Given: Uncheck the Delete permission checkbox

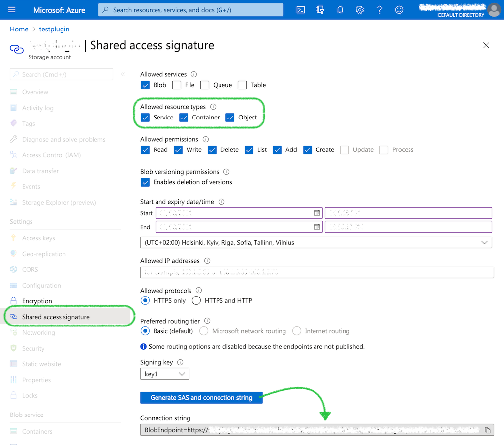Looking at the screenshot, I should coord(212,150).
